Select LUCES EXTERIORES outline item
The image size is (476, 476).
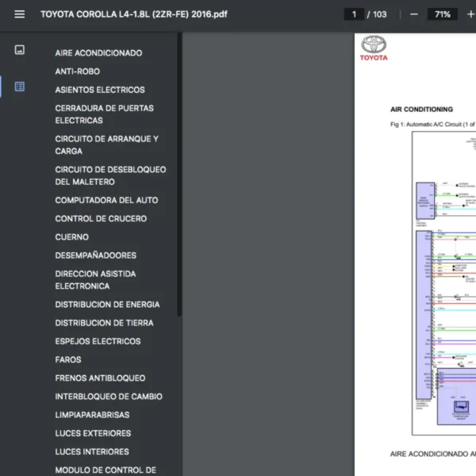tap(93, 433)
